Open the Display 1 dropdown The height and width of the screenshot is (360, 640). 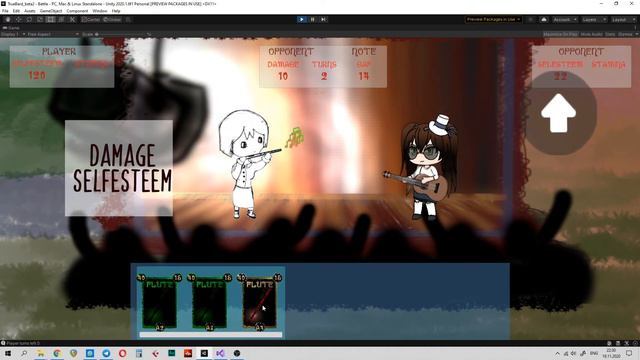(13, 34)
